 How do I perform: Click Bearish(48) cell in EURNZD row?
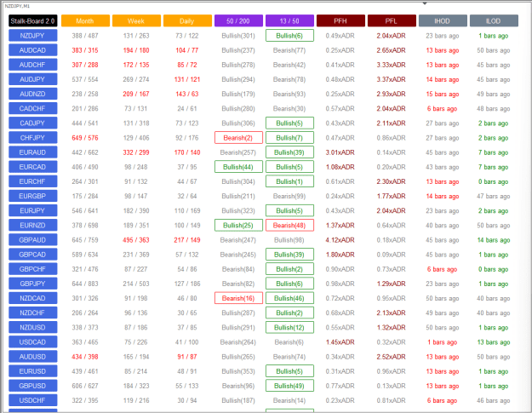click(x=289, y=226)
